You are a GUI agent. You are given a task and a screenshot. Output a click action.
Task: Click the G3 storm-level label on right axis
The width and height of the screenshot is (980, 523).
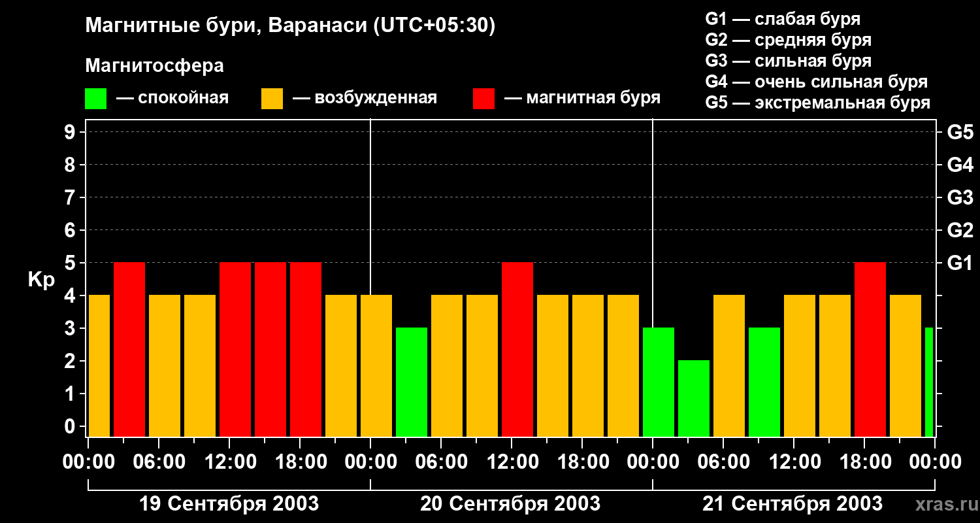[x=960, y=197]
